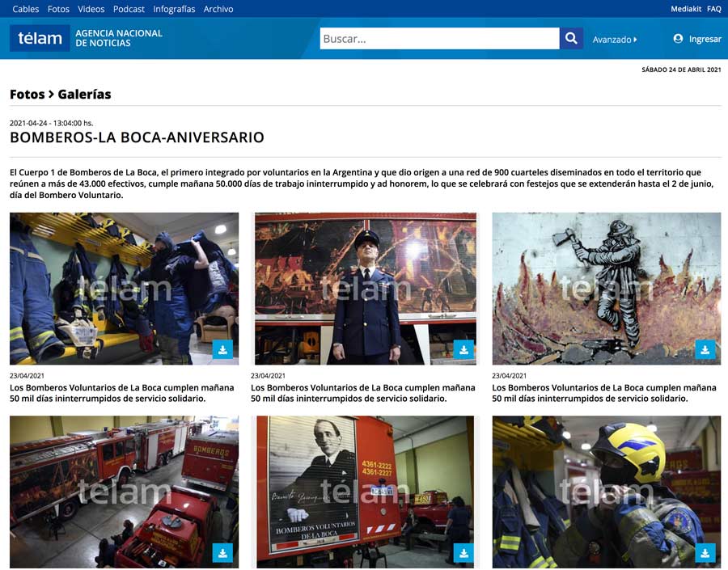The width and height of the screenshot is (728, 570).
Task: Expand the Avanzado search options
Action: (615, 40)
